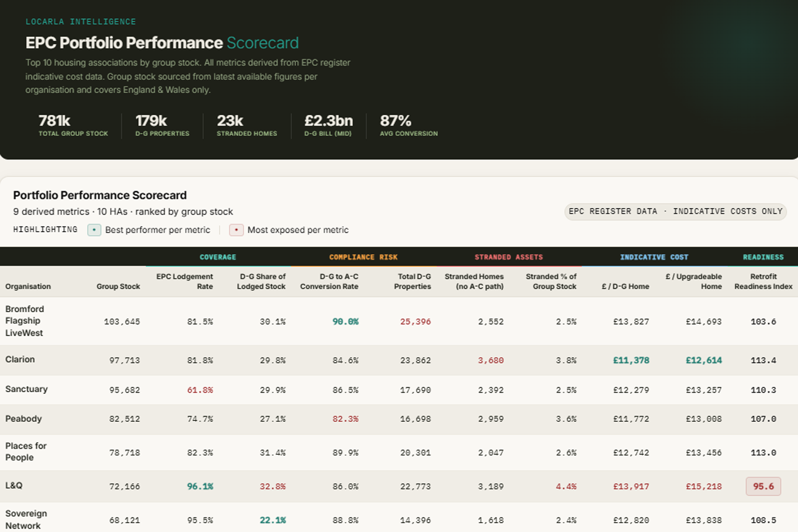The width and height of the screenshot is (798, 532).
Task: Click Bromford's highlighted 90.0% conversion rate
Action: point(345,322)
